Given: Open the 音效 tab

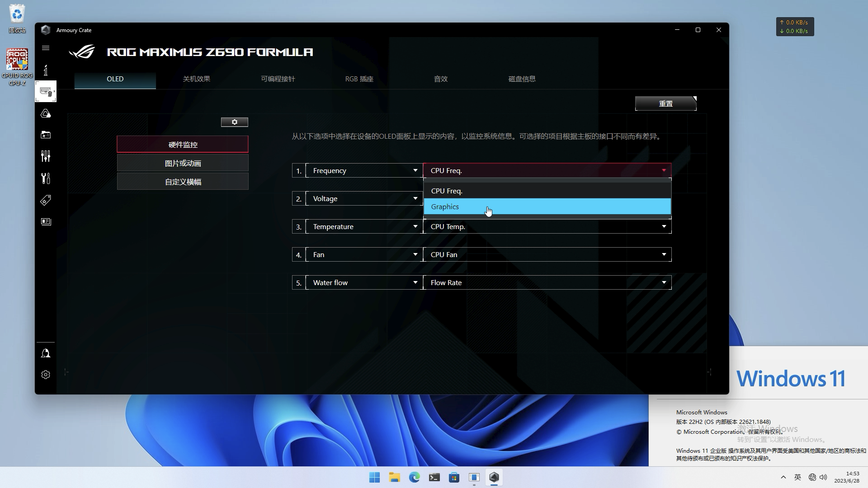Looking at the screenshot, I should click(441, 79).
